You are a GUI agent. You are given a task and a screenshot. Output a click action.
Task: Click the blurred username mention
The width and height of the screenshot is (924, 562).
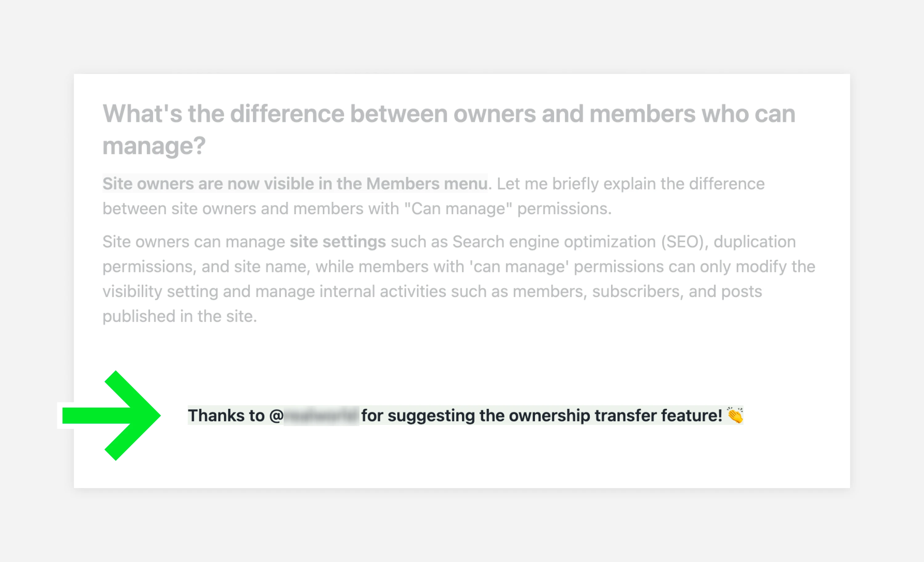pyautogui.click(x=321, y=416)
